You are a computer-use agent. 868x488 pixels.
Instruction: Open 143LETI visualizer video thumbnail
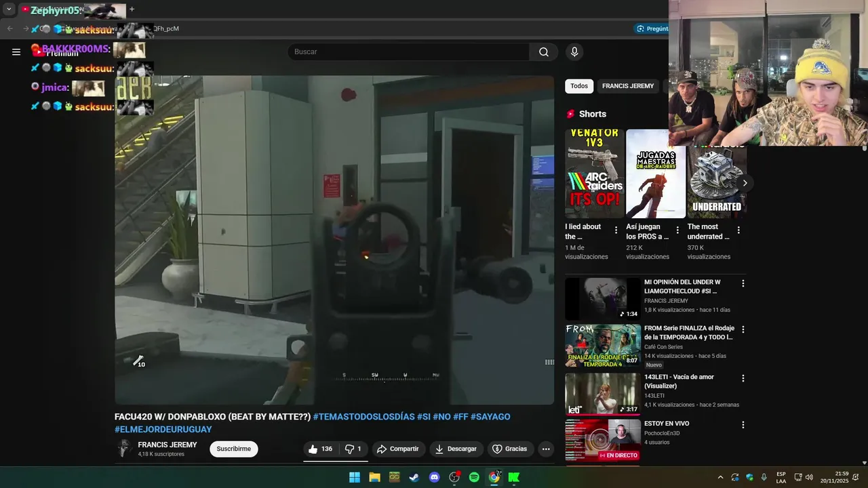coord(603,394)
